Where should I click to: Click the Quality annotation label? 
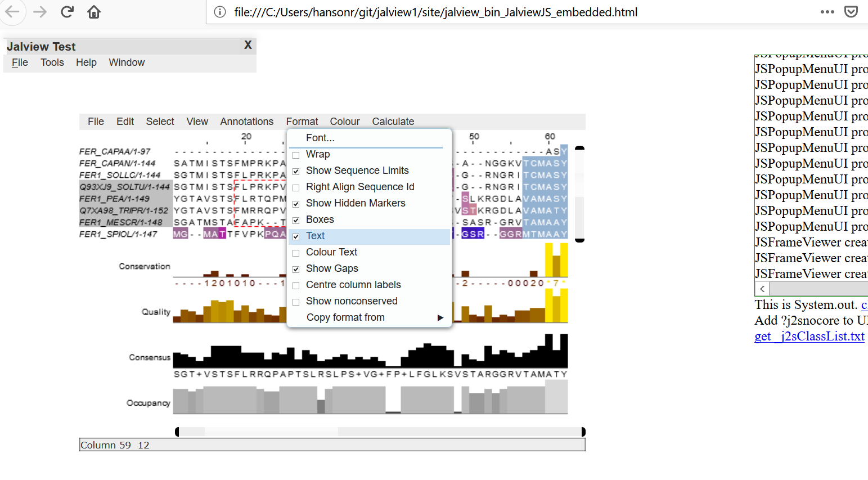click(156, 312)
